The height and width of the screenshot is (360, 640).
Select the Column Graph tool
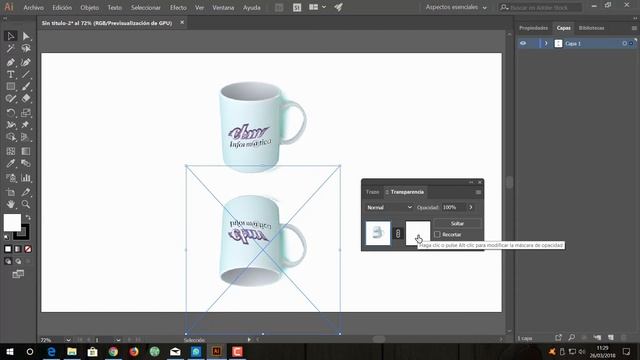click(x=26, y=178)
